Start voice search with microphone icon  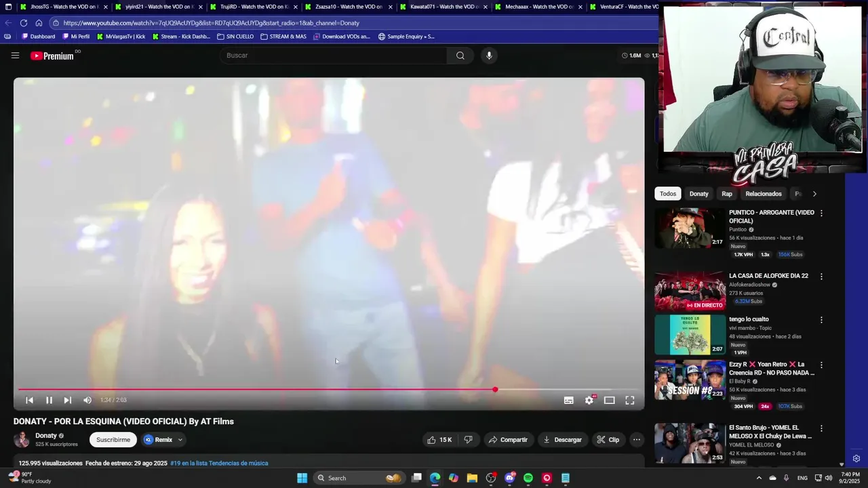pos(489,56)
